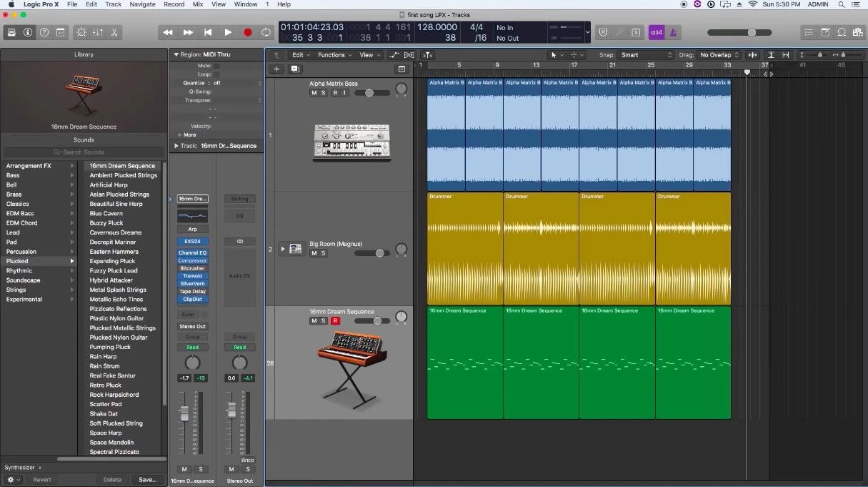
Task: Toggle the Solo S button in control bar
Action: [x=635, y=32]
